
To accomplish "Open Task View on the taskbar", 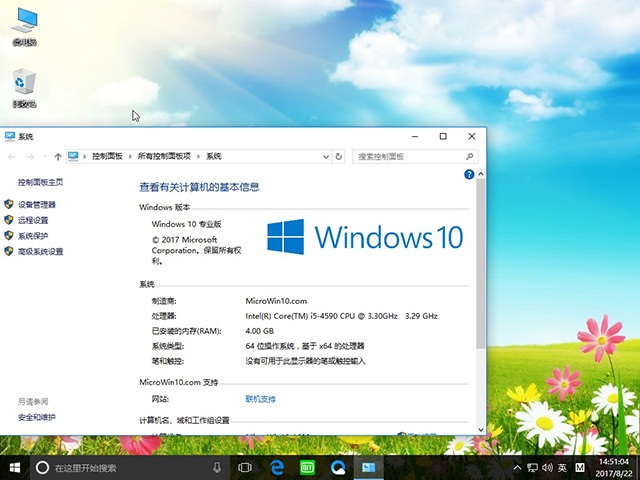I will pyautogui.click(x=245, y=468).
